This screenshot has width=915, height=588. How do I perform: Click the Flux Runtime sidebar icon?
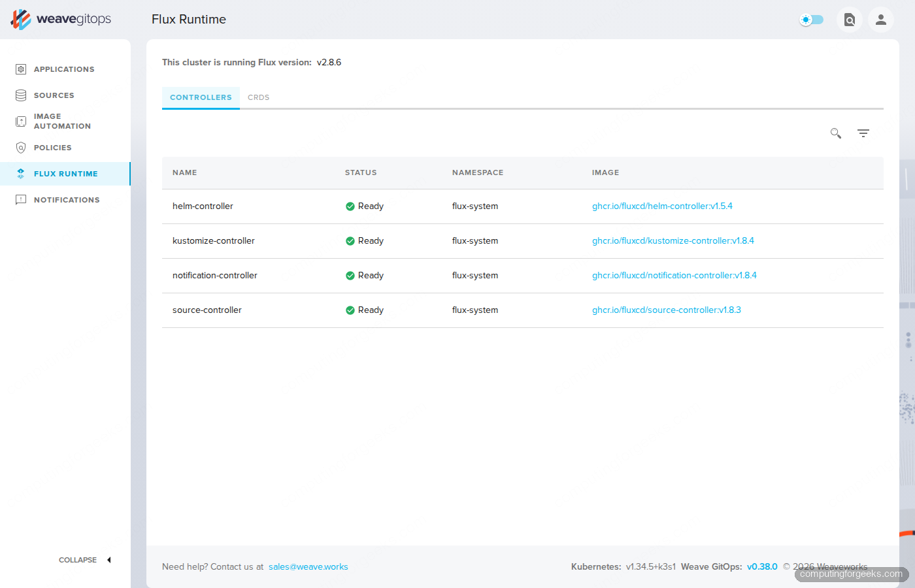coord(21,174)
